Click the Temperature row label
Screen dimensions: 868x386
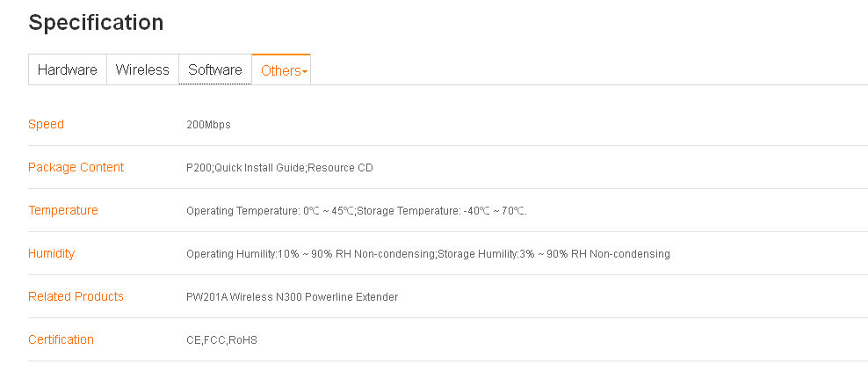point(63,211)
